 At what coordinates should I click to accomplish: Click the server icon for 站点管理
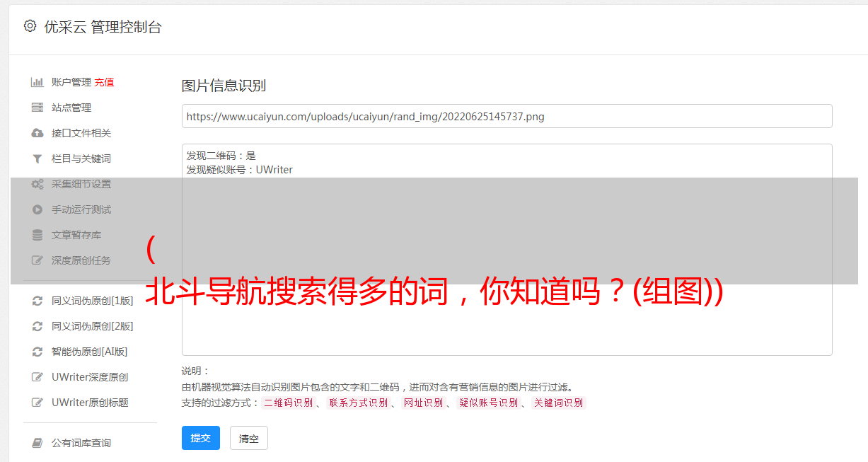click(x=37, y=108)
